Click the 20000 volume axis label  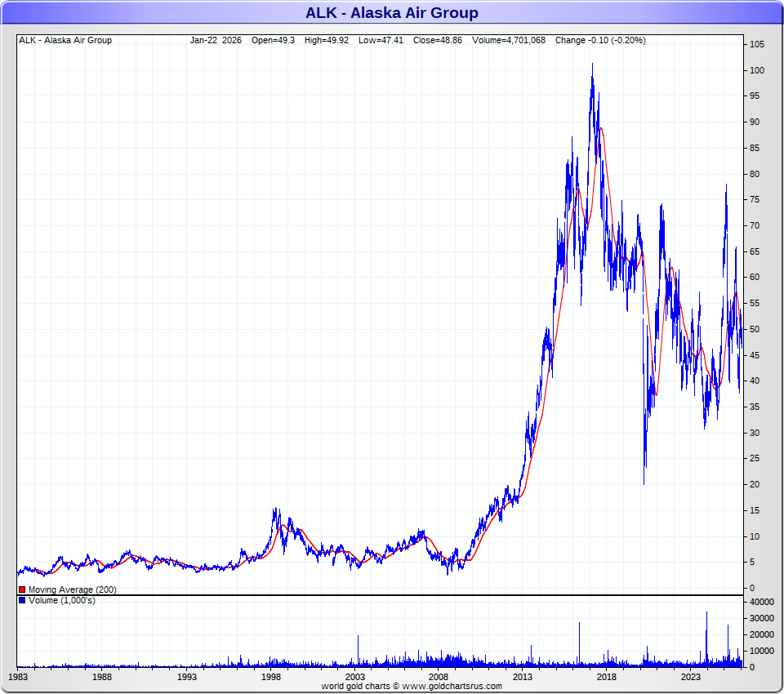(x=761, y=634)
